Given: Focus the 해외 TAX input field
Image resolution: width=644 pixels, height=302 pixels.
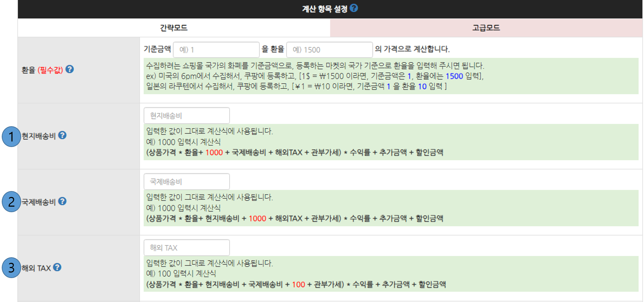Looking at the screenshot, I should (187, 248).
